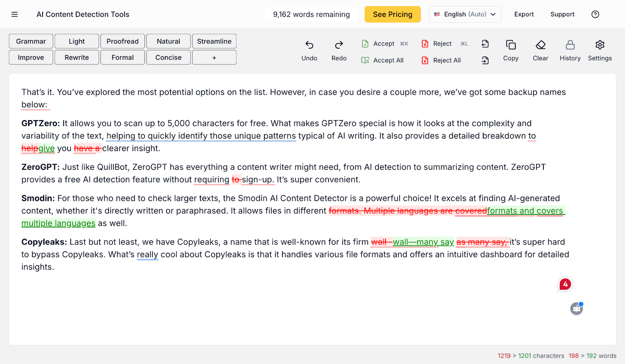Select the Improve mode

[31, 57]
